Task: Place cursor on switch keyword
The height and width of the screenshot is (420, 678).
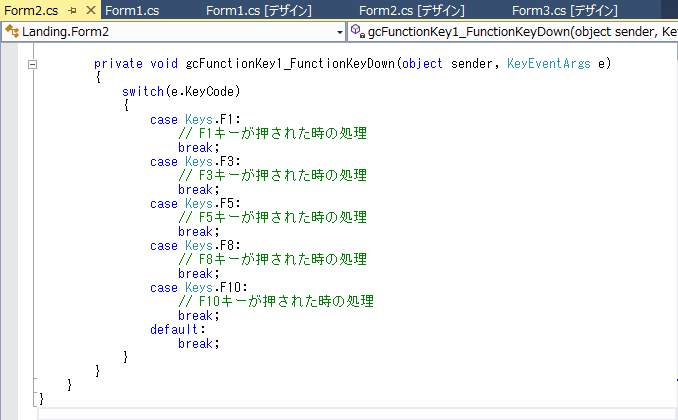Action: (143, 91)
